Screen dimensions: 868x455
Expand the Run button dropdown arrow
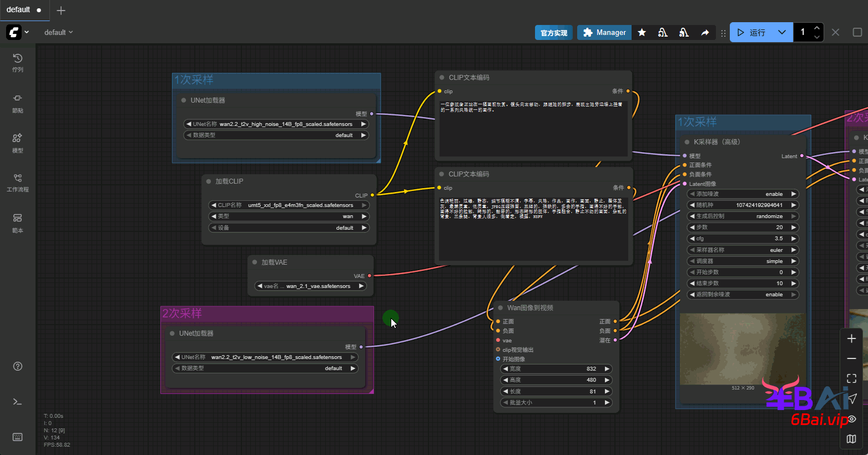[781, 33]
